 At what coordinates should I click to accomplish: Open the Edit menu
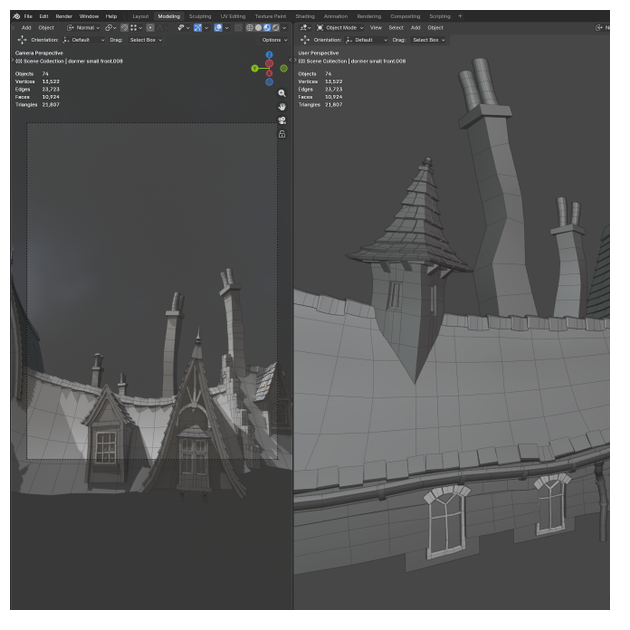tap(44, 16)
